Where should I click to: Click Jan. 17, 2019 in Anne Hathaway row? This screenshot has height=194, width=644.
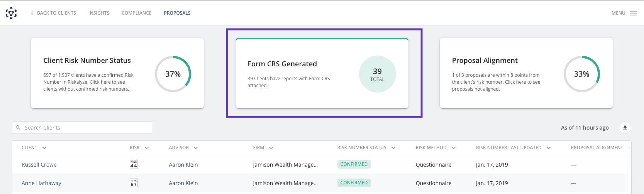pyautogui.click(x=492, y=183)
